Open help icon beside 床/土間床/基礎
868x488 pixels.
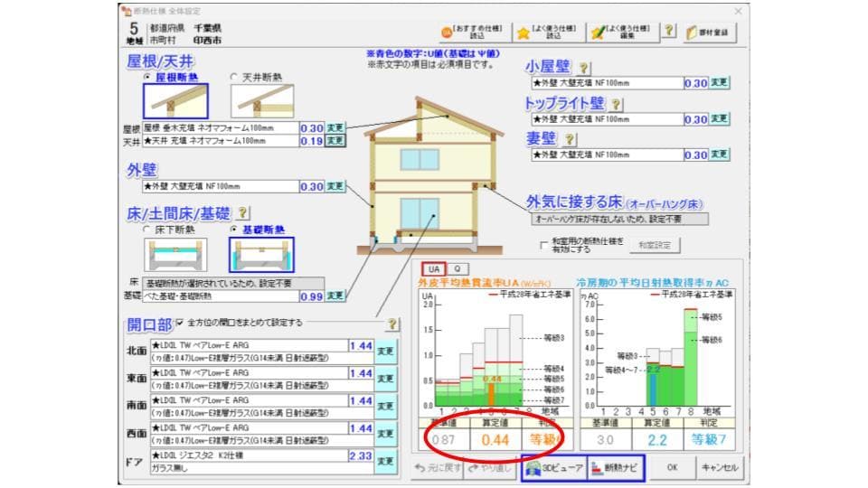pos(242,212)
